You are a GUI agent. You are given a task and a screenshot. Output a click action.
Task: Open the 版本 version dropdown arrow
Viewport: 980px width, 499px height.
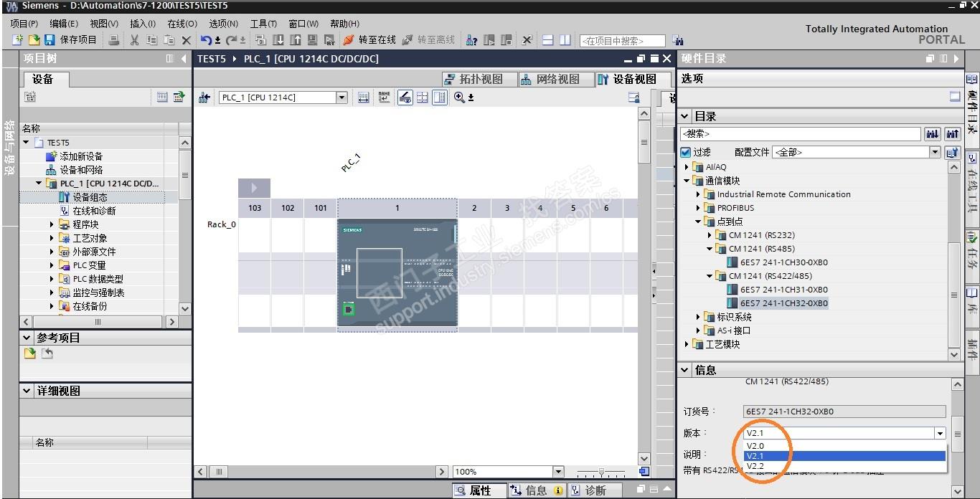tap(940, 433)
